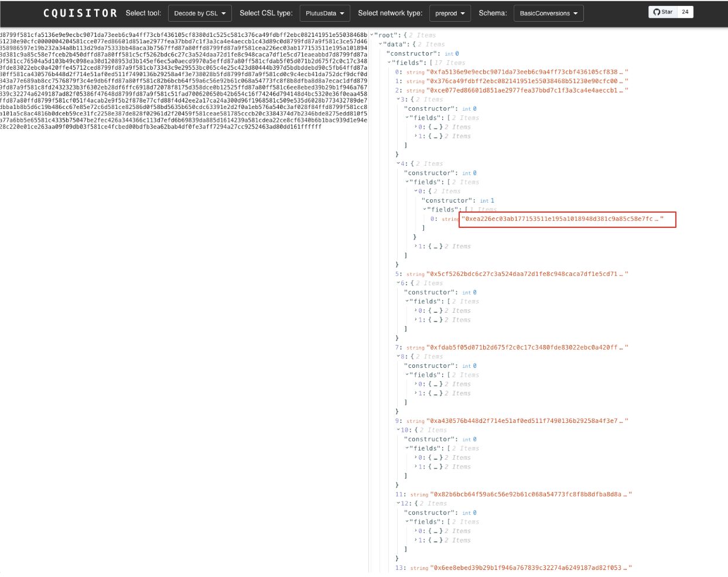Open the BasicConversions schema dropdown

(x=548, y=13)
